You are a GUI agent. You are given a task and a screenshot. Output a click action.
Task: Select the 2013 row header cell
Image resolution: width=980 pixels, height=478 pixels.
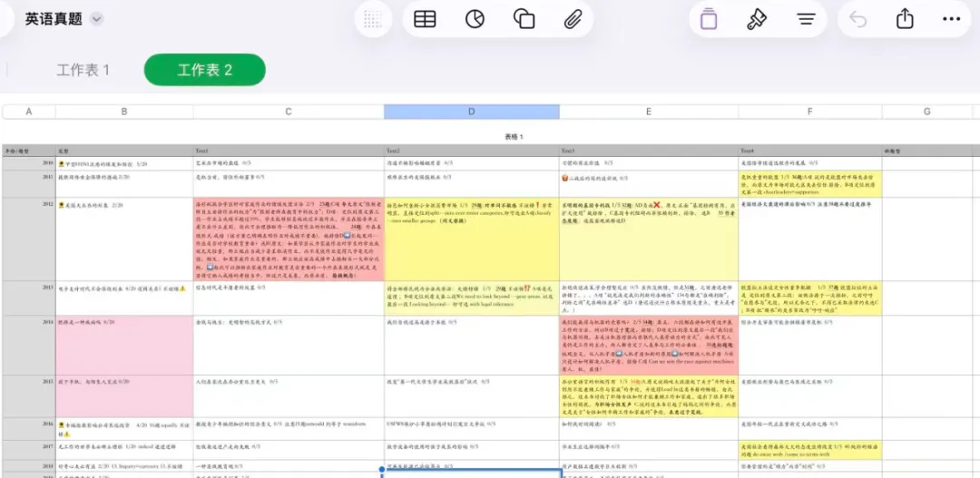pos(29,298)
